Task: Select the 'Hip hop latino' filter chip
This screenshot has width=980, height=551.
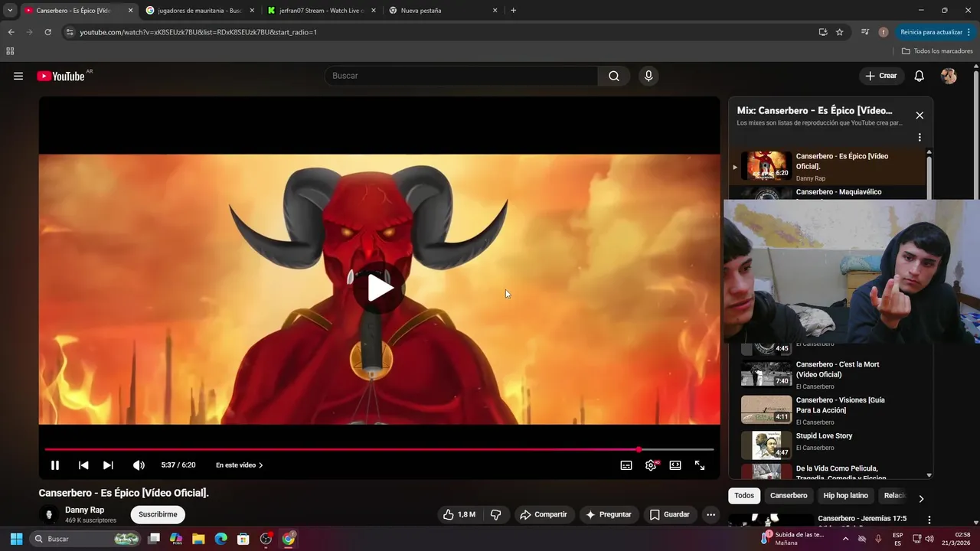Action: tap(846, 495)
